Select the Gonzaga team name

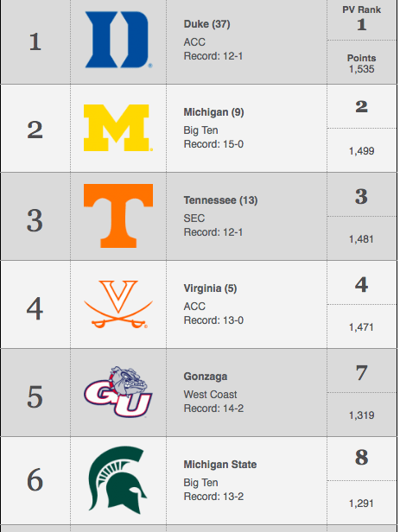pyautogui.click(x=206, y=377)
